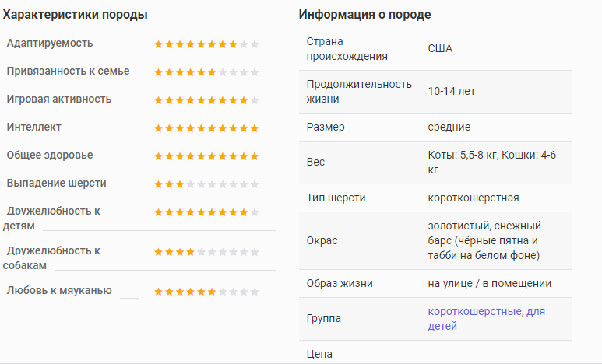Click the Игровая активность star rating

pos(206,100)
